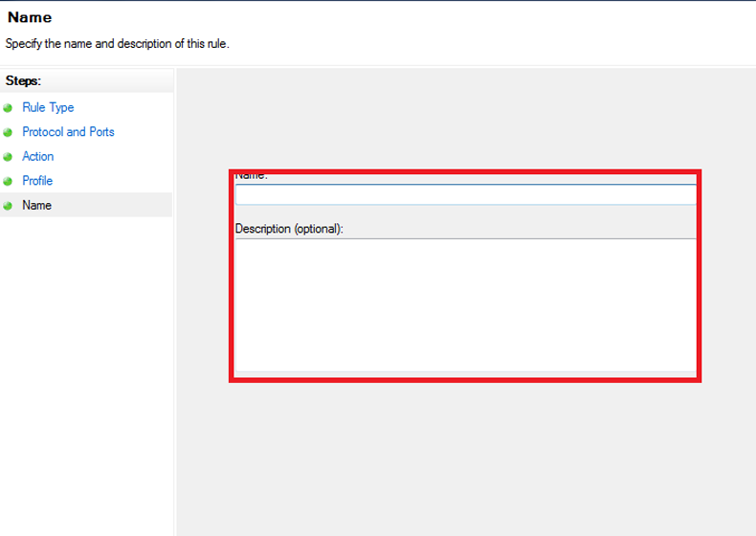This screenshot has height=536, width=756.
Task: Jump to the Profile step
Action: click(x=37, y=181)
